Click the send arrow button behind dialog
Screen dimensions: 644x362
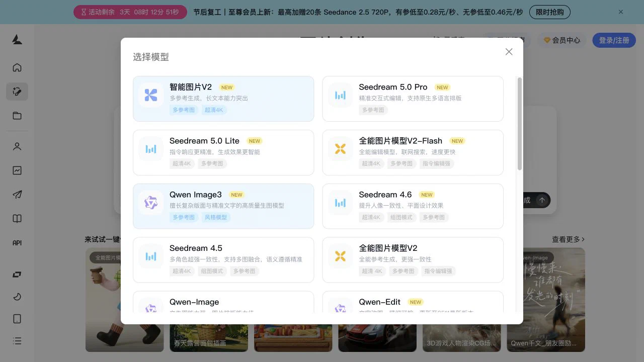pyautogui.click(x=542, y=200)
